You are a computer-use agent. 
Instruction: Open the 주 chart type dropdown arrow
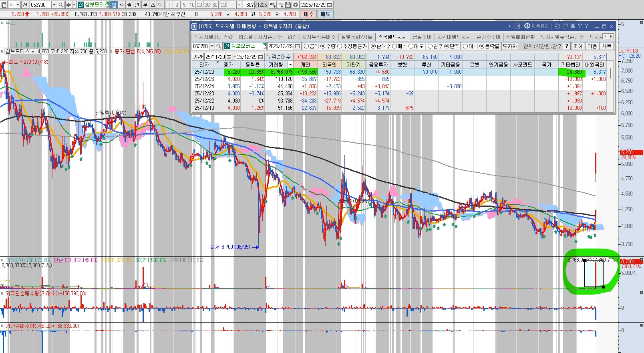[18, 5]
